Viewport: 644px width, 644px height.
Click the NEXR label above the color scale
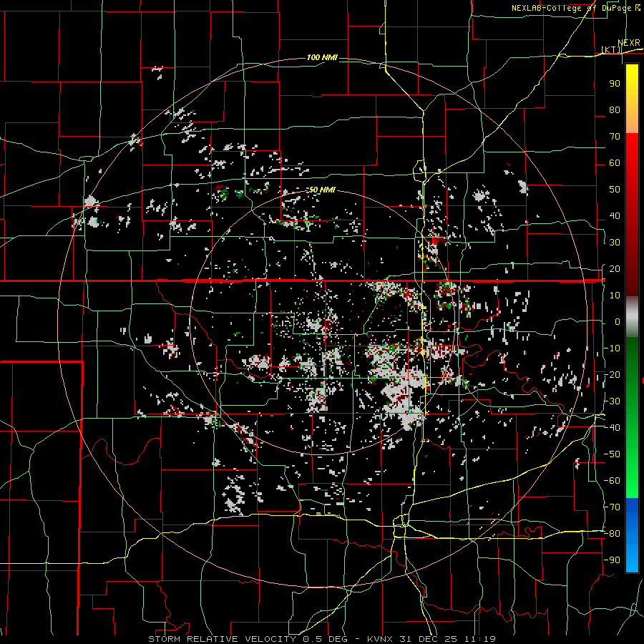coord(629,43)
